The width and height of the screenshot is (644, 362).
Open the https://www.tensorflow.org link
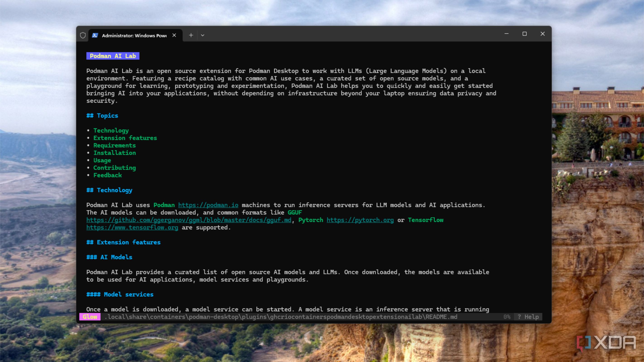[x=132, y=227]
